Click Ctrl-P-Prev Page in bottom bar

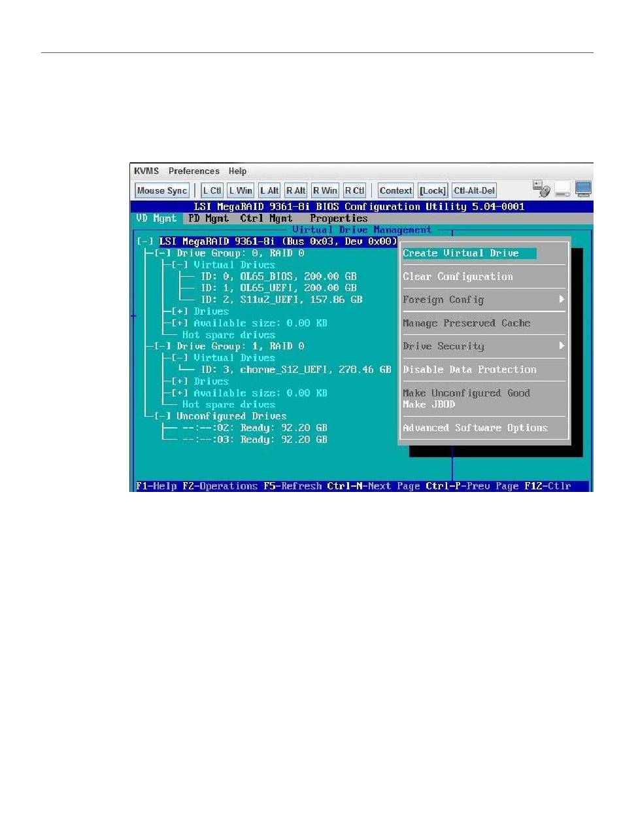point(473,486)
